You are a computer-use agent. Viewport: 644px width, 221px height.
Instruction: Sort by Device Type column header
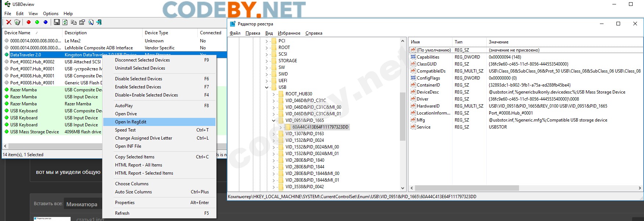(170, 33)
